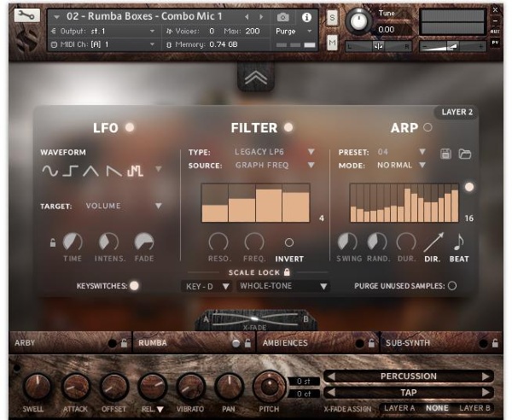512x420 pixels.
Task: Load an ARP preset with folder icon
Action: tap(465, 154)
